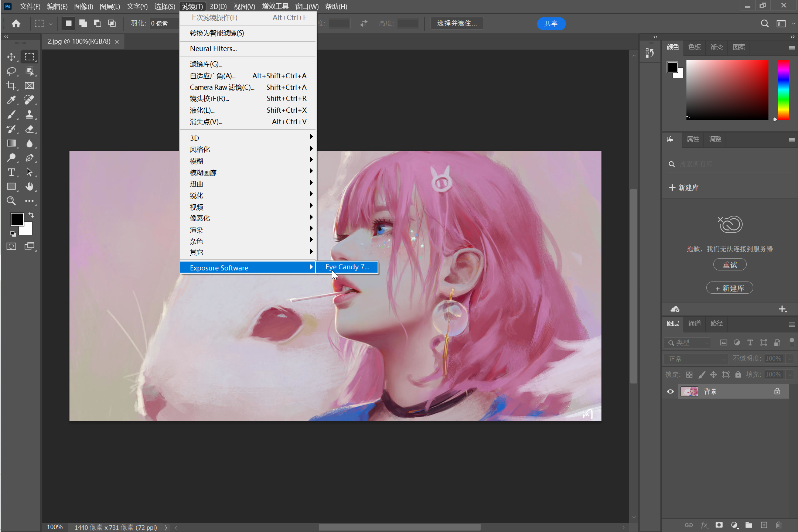Swap foreground and background colors
Image resolution: width=798 pixels, height=532 pixels.
pyautogui.click(x=31, y=215)
